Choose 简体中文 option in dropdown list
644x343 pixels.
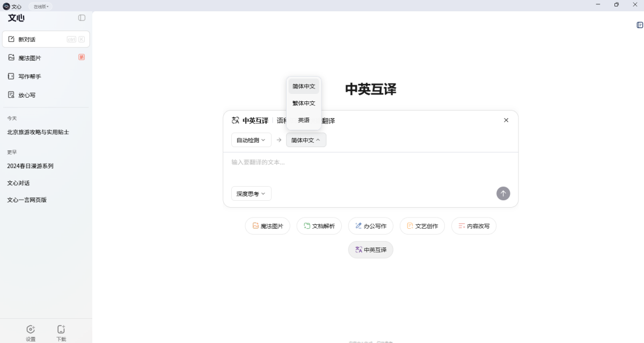coord(304,86)
